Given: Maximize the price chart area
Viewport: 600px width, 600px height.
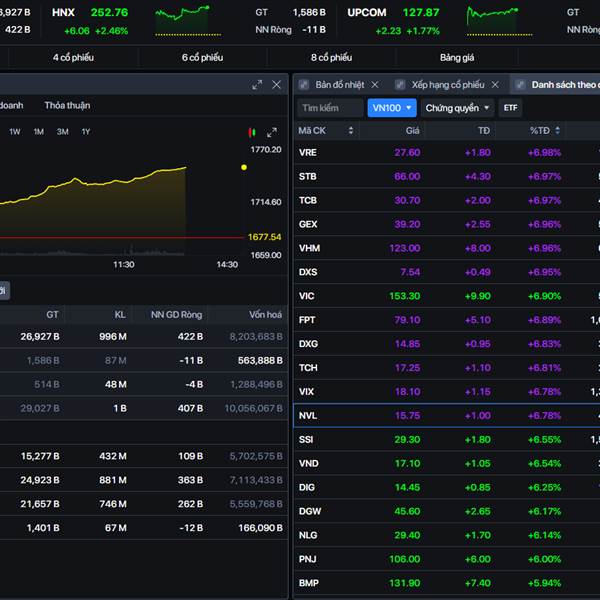Looking at the screenshot, I should click(271, 132).
